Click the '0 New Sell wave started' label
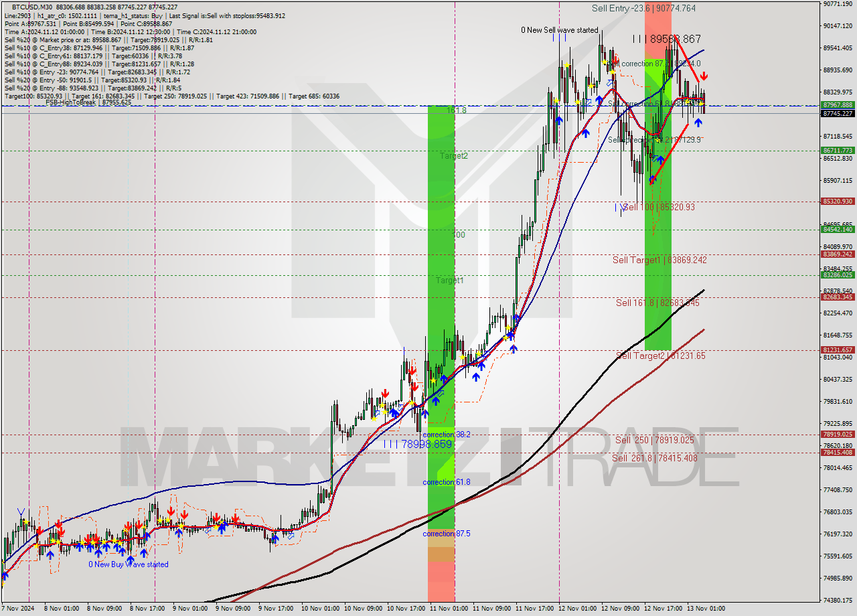Image resolution: width=857 pixels, height=616 pixels. pyautogui.click(x=560, y=30)
